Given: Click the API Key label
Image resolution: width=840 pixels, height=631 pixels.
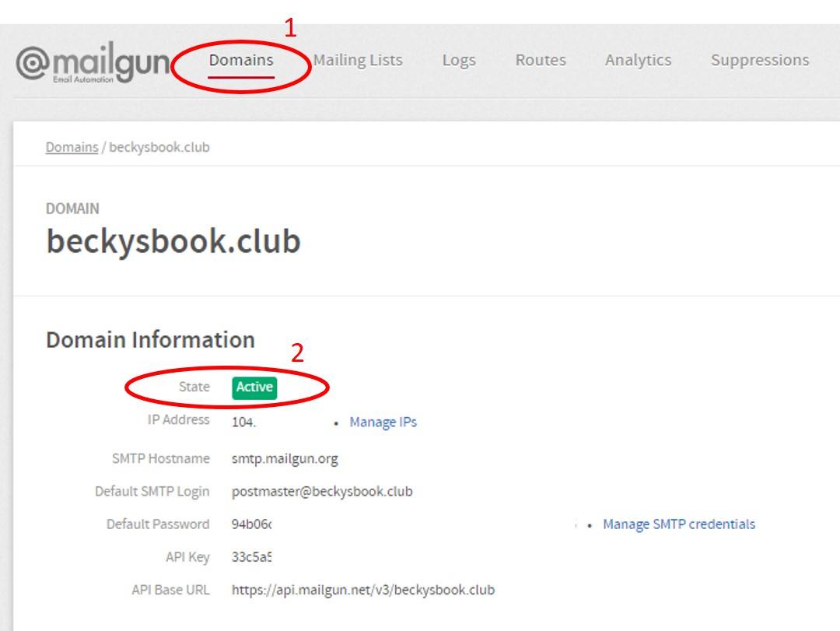Looking at the screenshot, I should 187,558.
